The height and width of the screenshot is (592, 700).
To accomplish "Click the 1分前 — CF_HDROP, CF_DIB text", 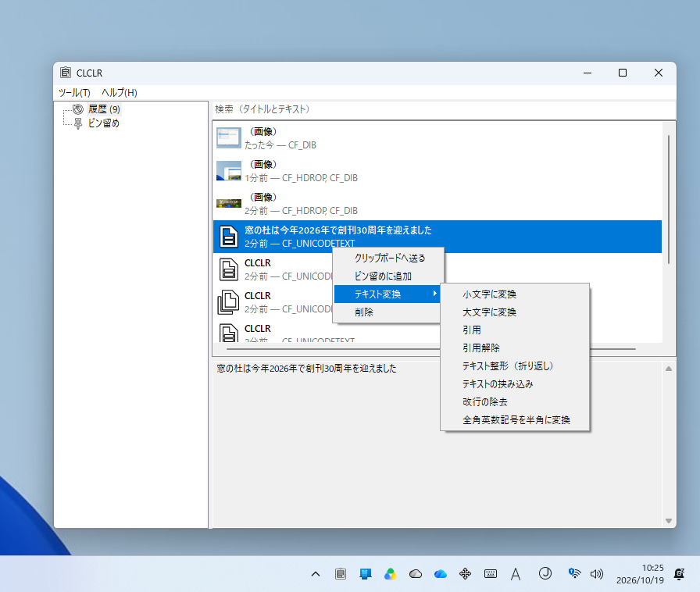I will [x=301, y=178].
